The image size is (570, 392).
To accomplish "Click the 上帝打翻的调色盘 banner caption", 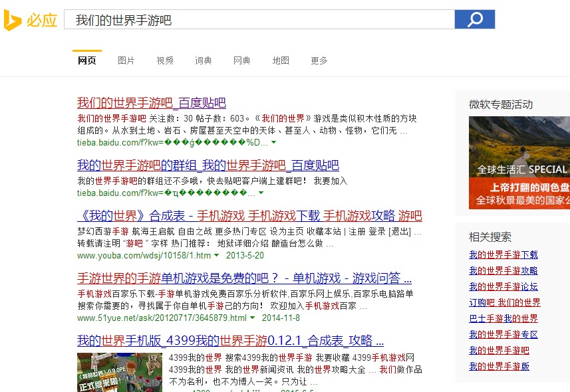I will tap(529, 187).
